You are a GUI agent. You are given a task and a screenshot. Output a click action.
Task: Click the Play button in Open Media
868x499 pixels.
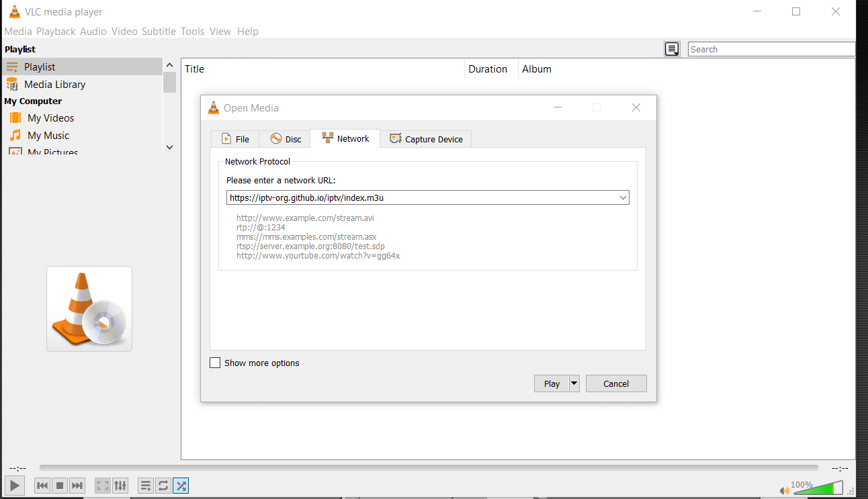point(552,383)
